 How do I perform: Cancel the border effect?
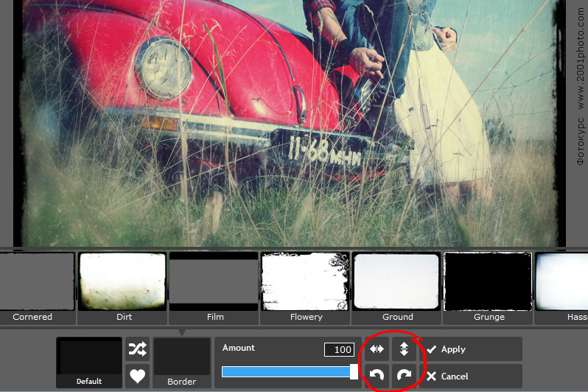click(471, 376)
